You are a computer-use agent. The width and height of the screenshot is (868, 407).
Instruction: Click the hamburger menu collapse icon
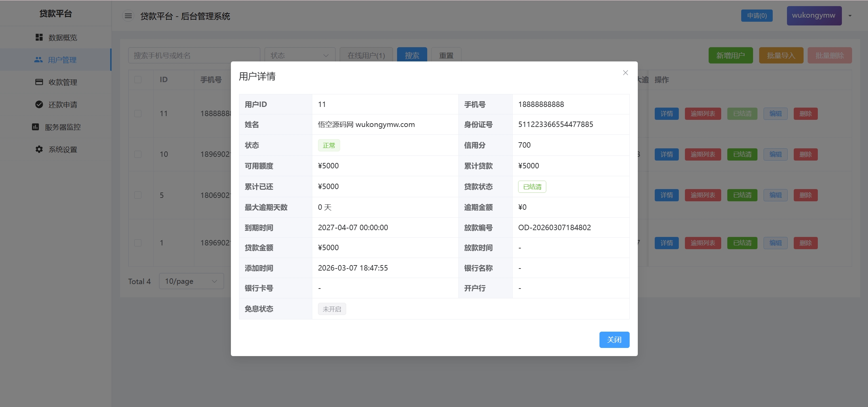pos(128,16)
